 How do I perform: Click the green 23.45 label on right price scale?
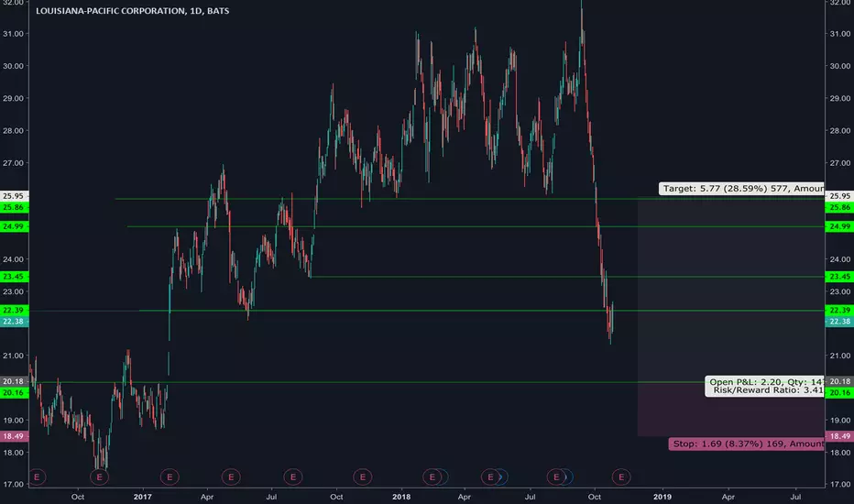[x=839, y=277]
